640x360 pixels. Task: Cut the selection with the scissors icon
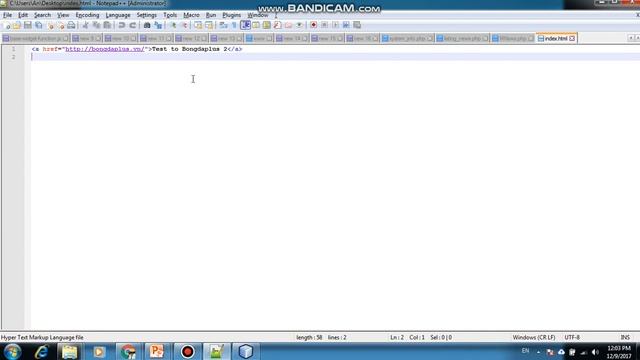[x=85, y=25]
